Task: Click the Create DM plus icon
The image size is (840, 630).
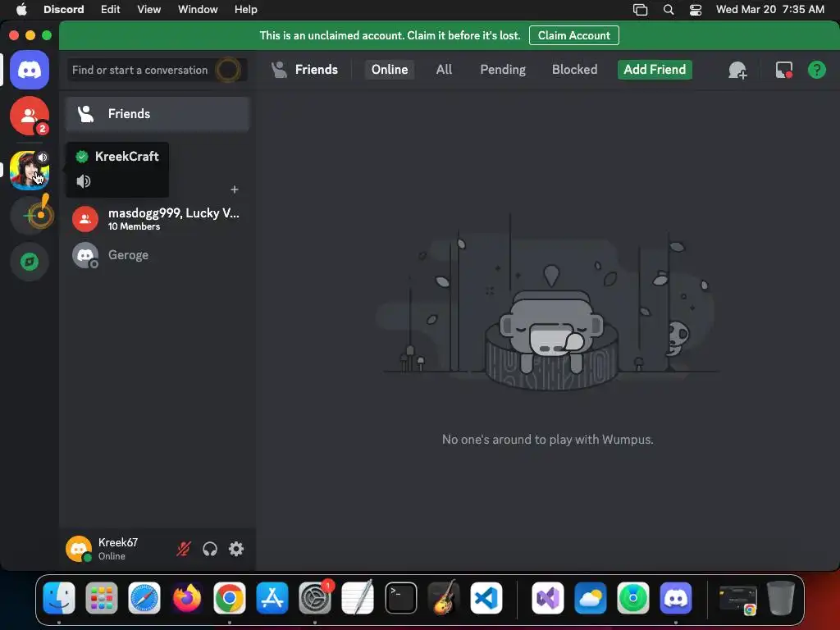Action: coord(234,189)
